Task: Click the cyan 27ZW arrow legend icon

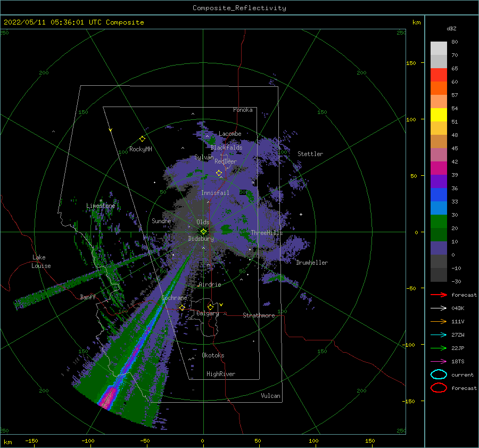Action: click(439, 335)
